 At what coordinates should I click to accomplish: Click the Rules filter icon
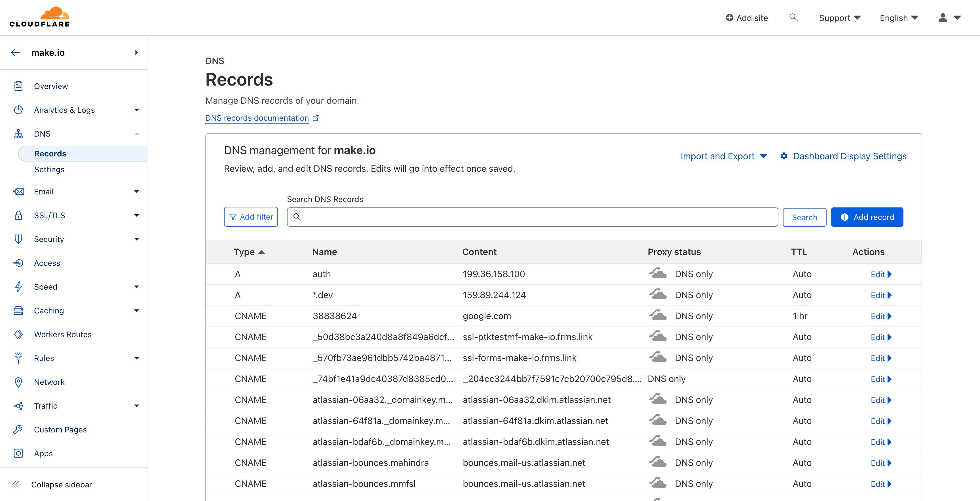pyautogui.click(x=18, y=358)
